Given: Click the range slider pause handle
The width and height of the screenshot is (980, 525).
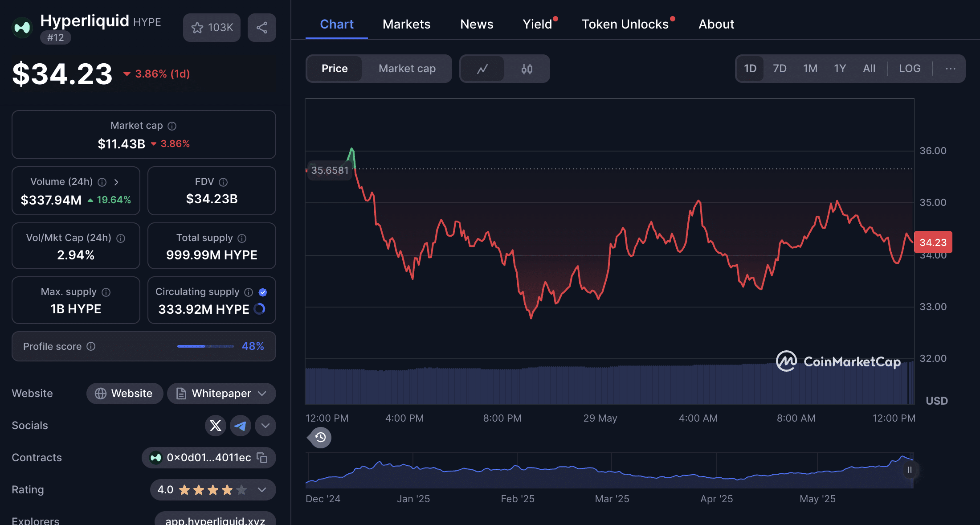Looking at the screenshot, I should [x=910, y=470].
